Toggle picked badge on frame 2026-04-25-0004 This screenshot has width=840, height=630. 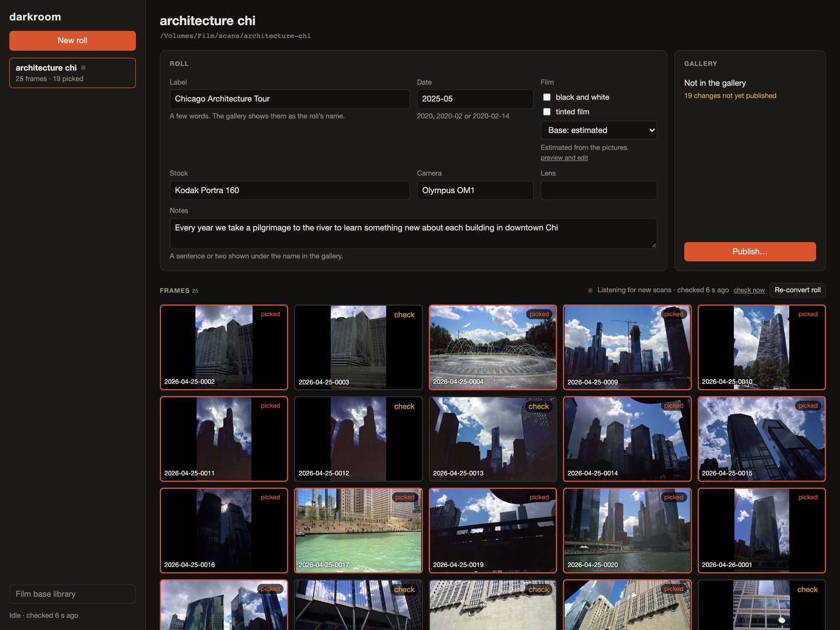pos(539,314)
